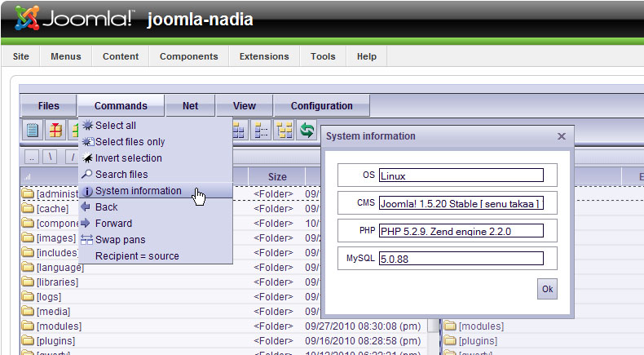Click the notepad edit file toolbar icon
The width and height of the screenshot is (644, 355).
click(33, 131)
